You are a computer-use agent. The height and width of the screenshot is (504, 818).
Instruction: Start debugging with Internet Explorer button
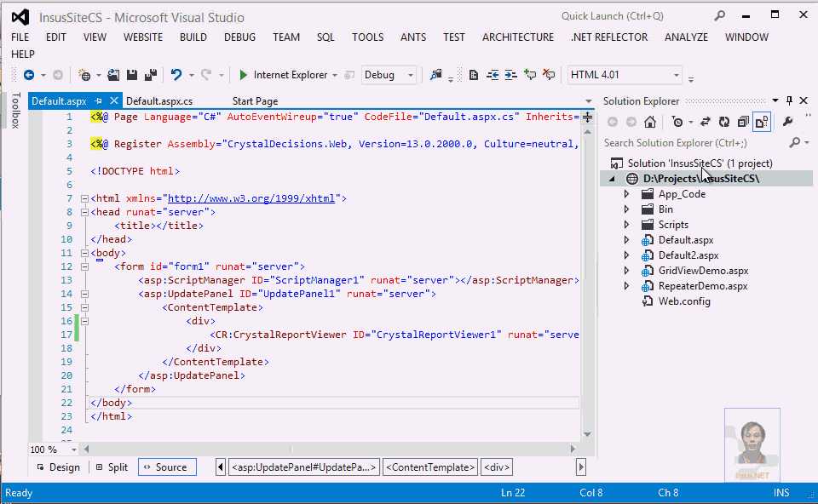click(283, 75)
